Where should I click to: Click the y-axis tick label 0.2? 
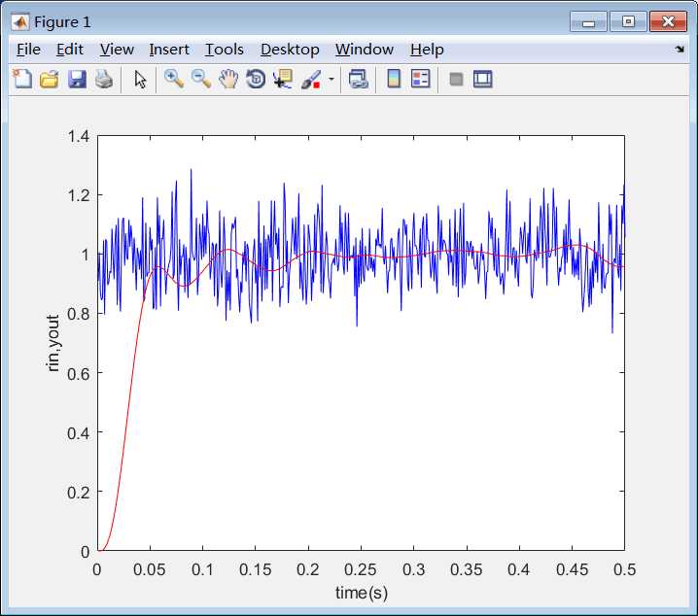coord(79,492)
